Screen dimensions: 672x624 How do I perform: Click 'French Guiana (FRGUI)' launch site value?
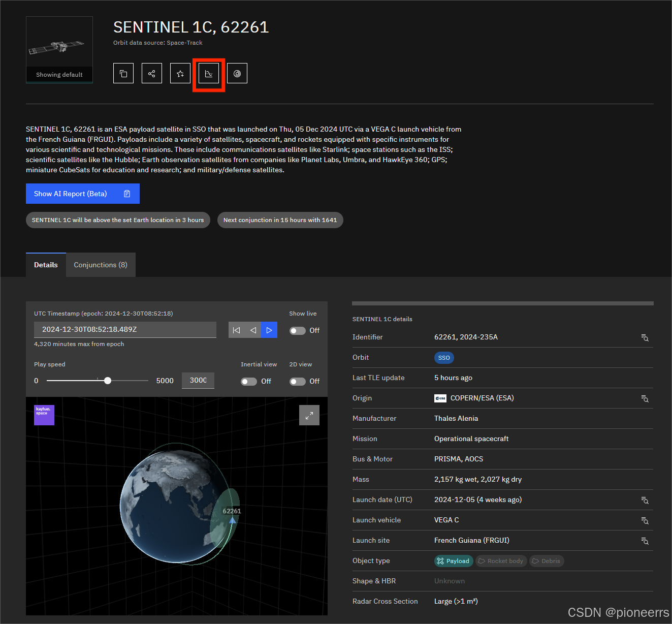(x=472, y=540)
